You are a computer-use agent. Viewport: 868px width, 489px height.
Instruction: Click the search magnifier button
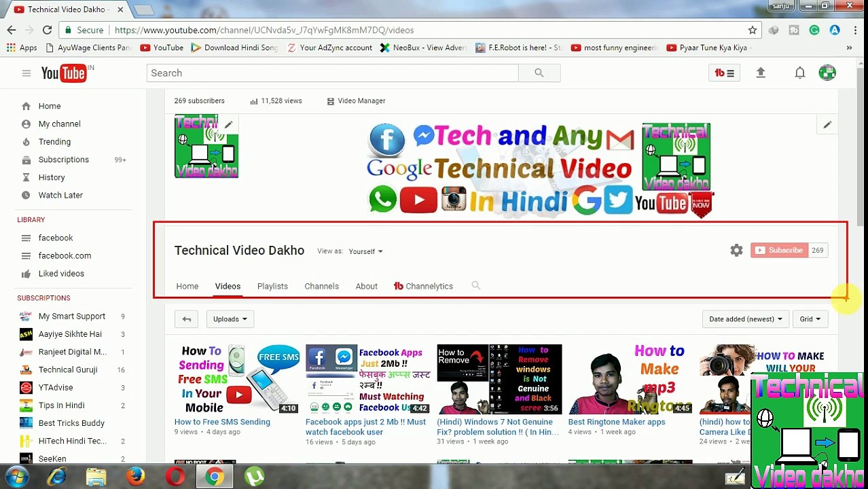pos(539,73)
